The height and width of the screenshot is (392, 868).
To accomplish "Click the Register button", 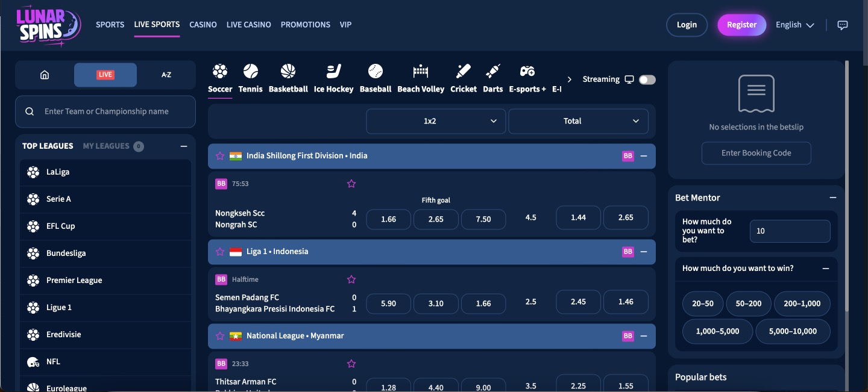I will [x=741, y=25].
